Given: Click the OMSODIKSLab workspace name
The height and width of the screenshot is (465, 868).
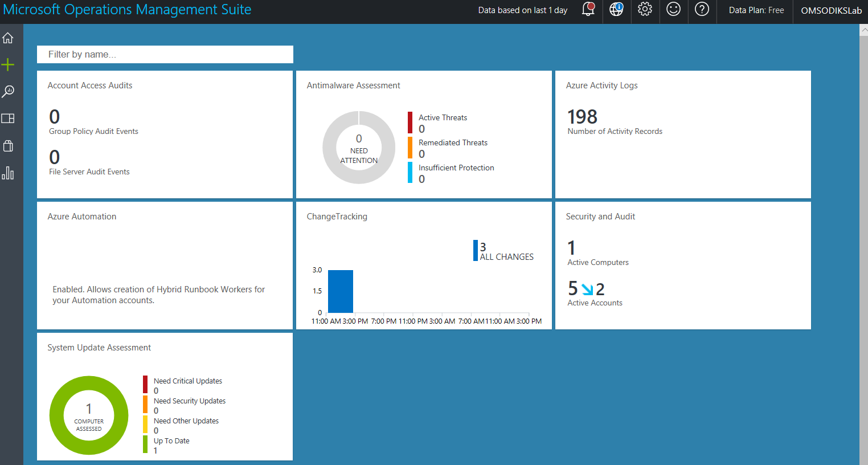Looking at the screenshot, I should (831, 10).
